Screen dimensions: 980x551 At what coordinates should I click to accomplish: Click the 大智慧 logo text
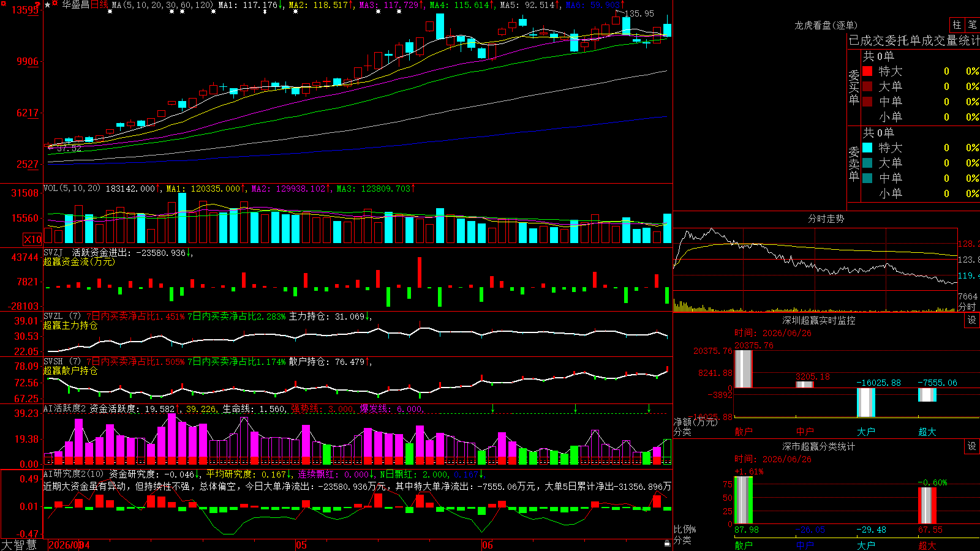(x=19, y=545)
